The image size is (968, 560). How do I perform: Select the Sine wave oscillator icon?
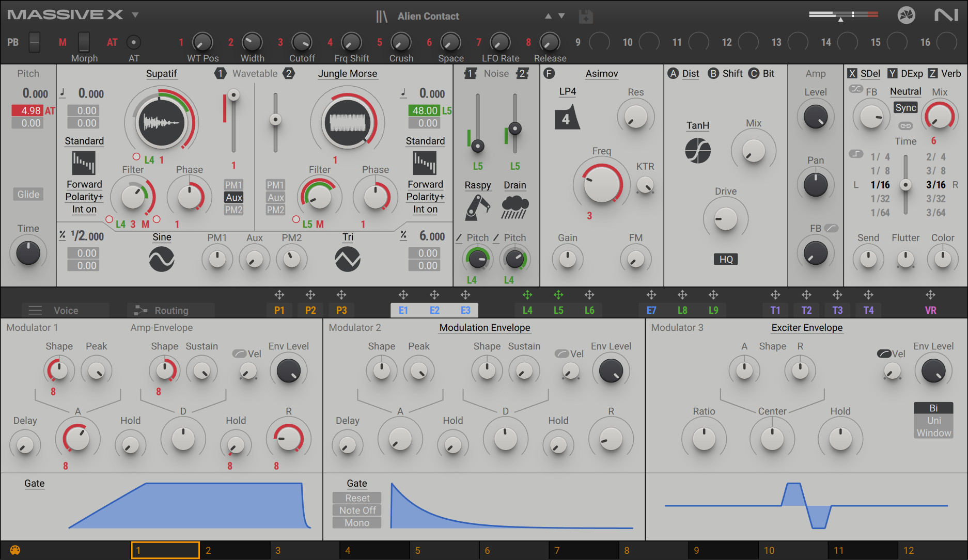[162, 259]
